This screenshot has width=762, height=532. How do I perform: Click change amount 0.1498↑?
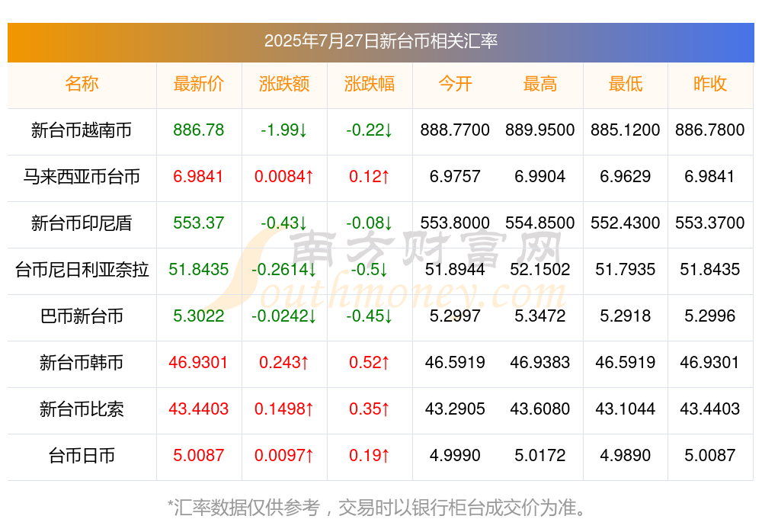pyautogui.click(x=283, y=409)
